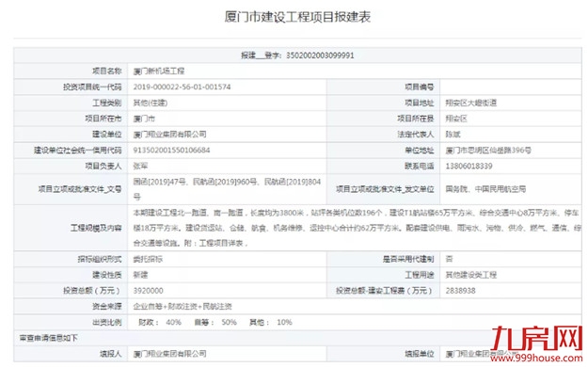This screenshot has height=367, width=588.
Task: Click the '是否采用代建制' label
Action: pyautogui.click(x=408, y=260)
